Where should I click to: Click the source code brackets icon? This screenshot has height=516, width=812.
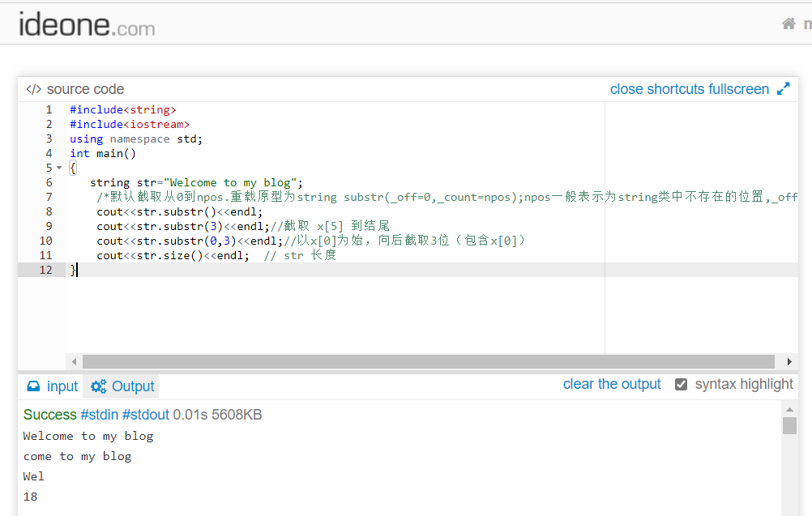[x=34, y=89]
